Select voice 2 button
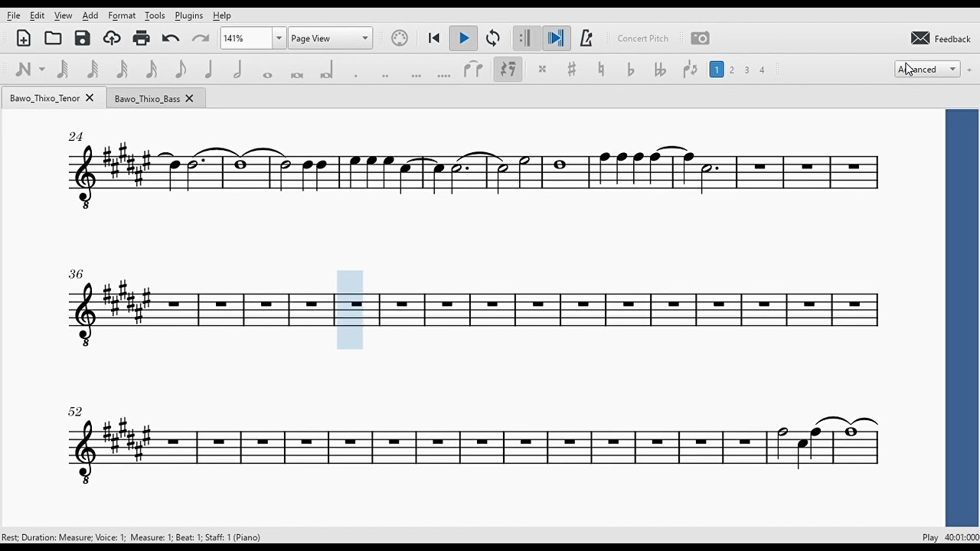This screenshot has height=551, width=980. [x=732, y=70]
